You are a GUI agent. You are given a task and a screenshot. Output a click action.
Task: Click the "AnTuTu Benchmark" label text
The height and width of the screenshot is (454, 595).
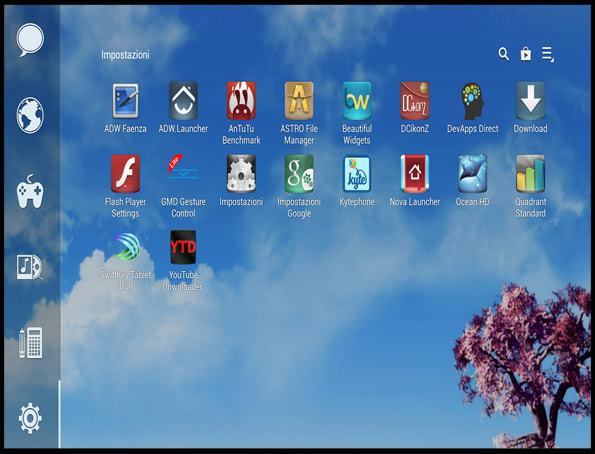pyautogui.click(x=241, y=134)
